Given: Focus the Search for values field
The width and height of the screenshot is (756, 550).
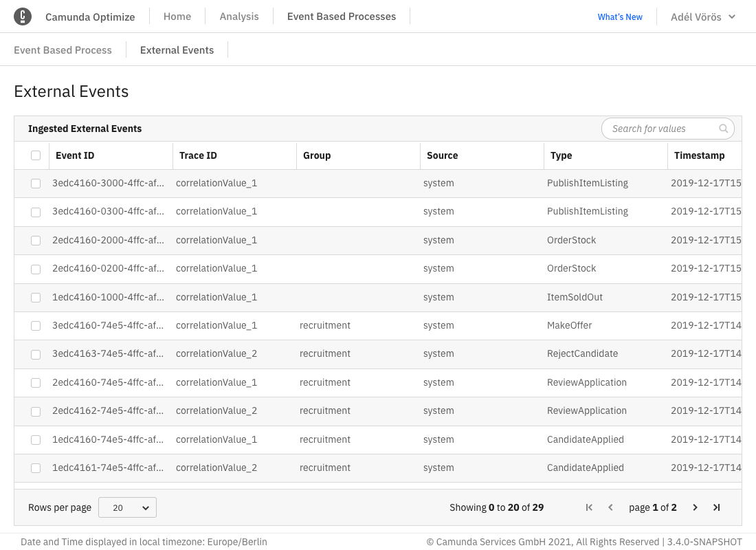Looking at the screenshot, I should pos(658,129).
